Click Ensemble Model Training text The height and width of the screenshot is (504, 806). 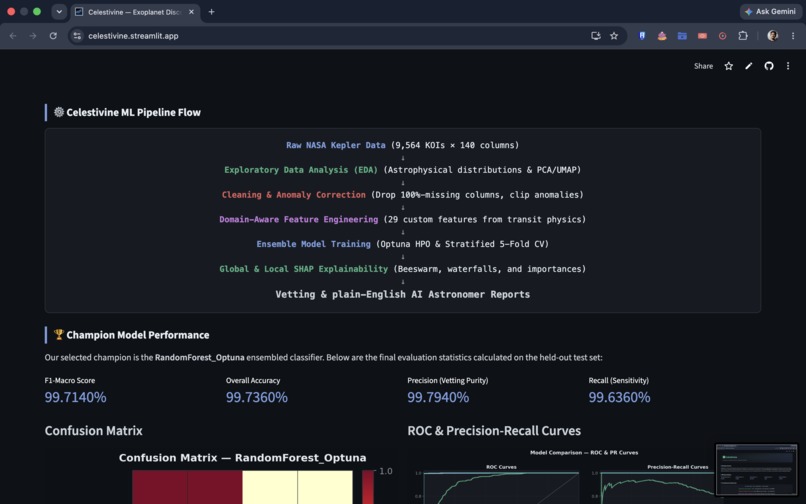[x=314, y=244]
